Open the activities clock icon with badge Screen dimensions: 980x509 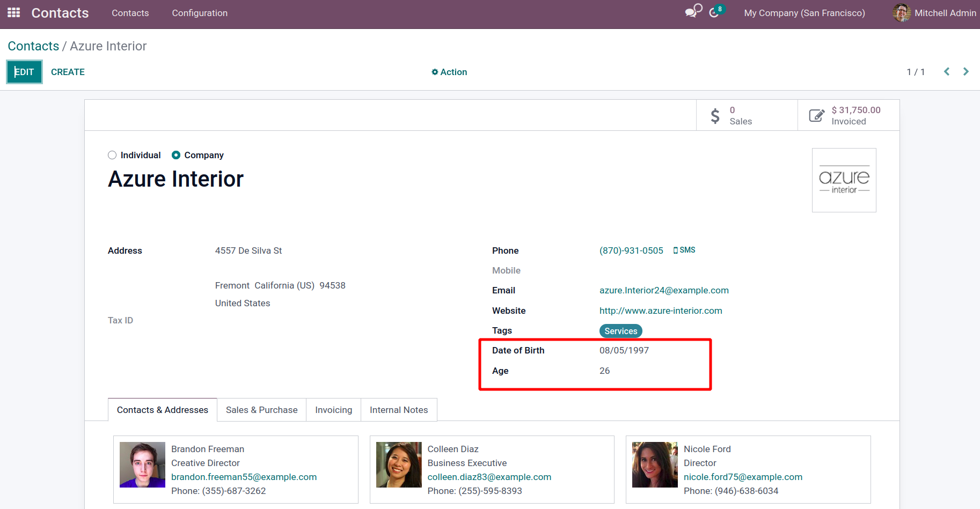coord(716,11)
